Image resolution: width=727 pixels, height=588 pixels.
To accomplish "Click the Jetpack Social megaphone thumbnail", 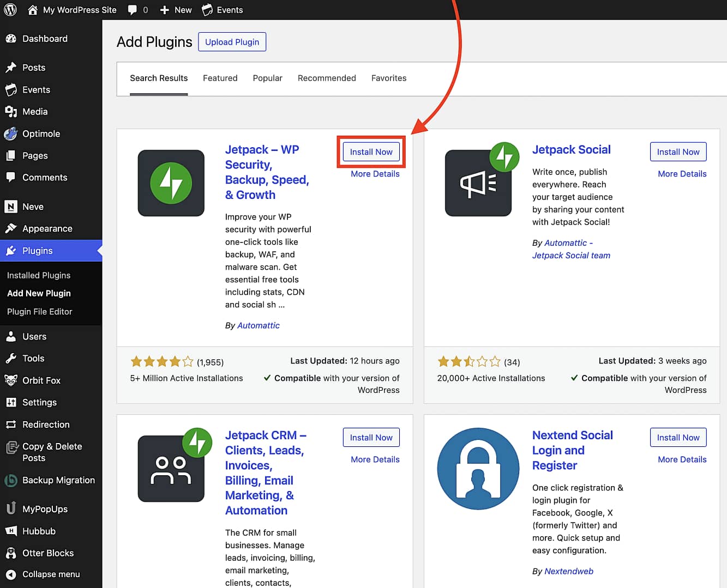I will click(478, 183).
